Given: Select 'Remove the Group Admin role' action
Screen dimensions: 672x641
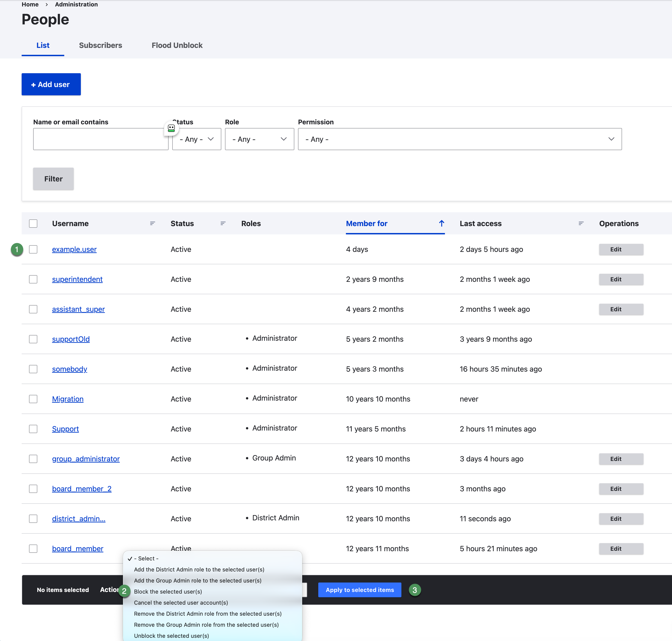Looking at the screenshot, I should click(213, 625).
